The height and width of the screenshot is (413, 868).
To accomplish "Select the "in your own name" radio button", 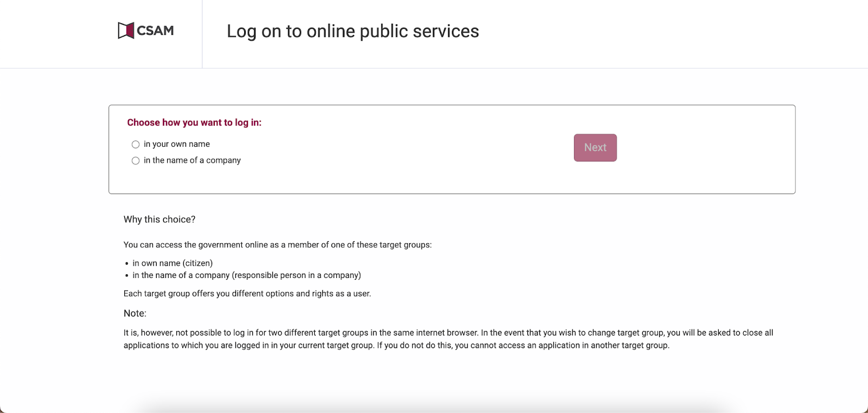I will [x=136, y=144].
